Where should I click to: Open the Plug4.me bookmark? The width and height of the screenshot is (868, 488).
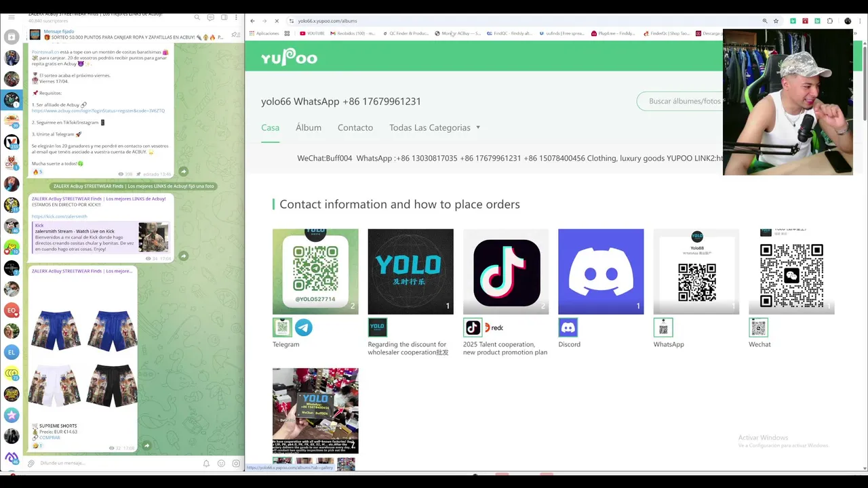(614, 33)
